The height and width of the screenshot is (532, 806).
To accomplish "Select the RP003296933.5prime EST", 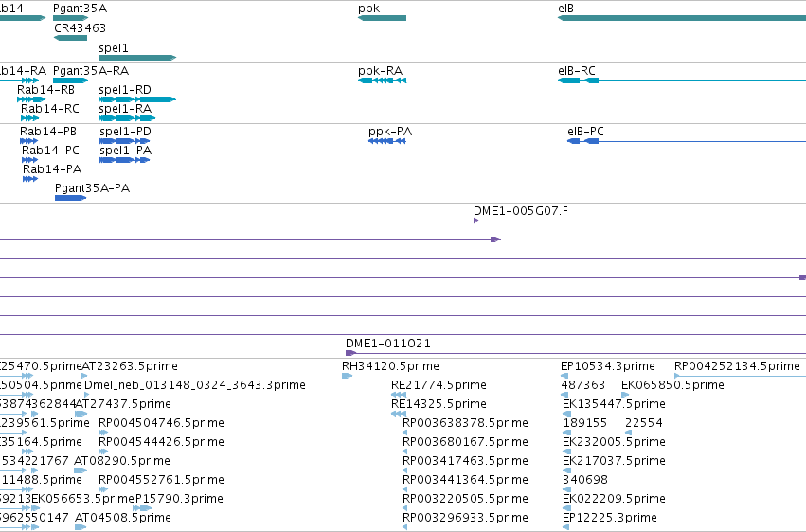I will tap(405, 527).
